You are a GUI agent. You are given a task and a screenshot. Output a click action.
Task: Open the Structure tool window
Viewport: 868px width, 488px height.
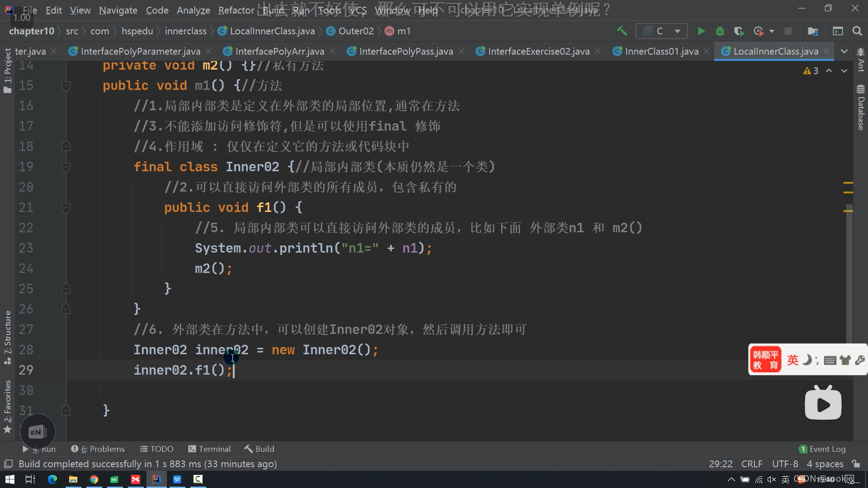pos(7,337)
